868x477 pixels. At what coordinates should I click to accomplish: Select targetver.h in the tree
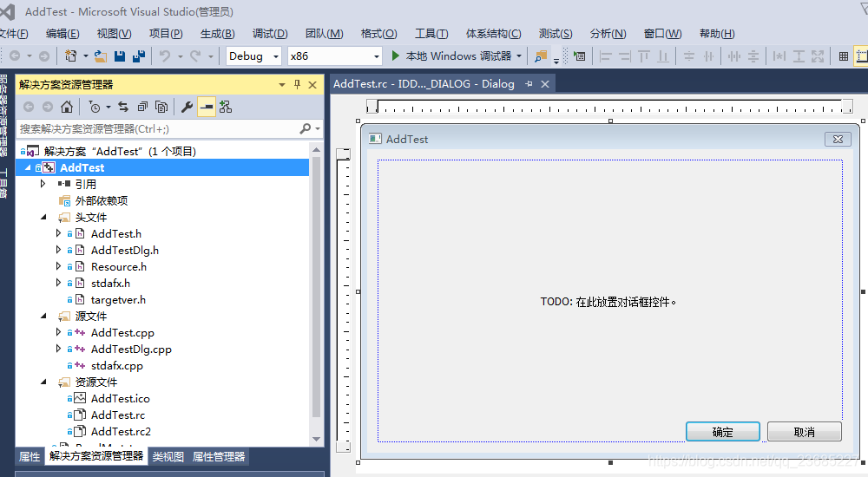pos(118,299)
